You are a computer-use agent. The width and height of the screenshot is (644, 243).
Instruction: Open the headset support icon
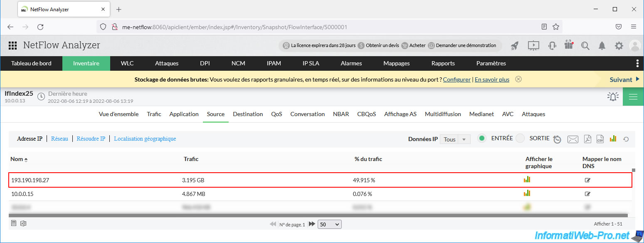click(x=552, y=46)
